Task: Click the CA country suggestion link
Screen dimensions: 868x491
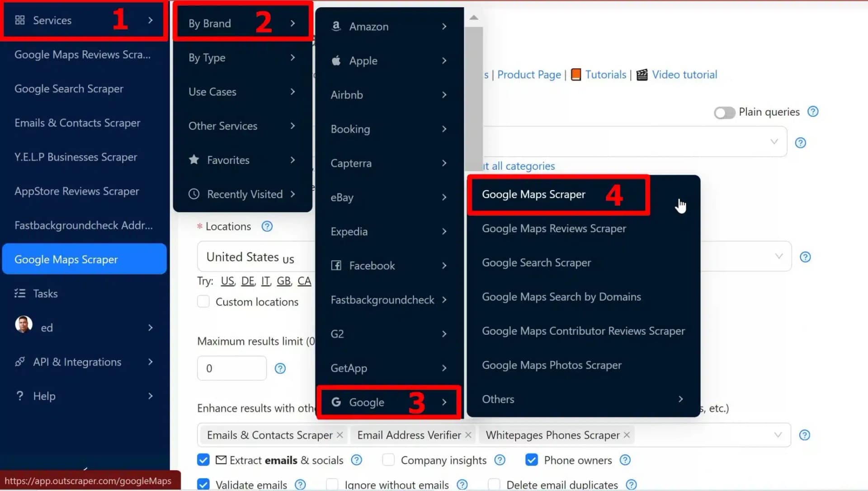Action: (x=304, y=281)
